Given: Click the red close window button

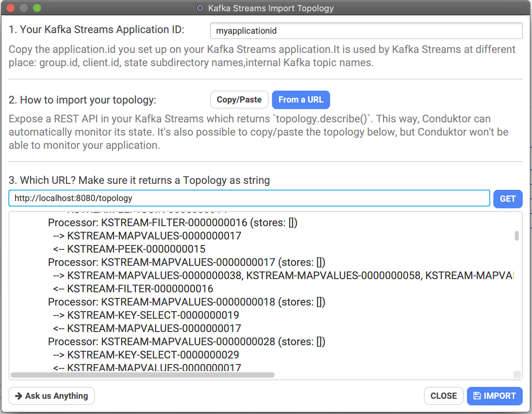Looking at the screenshot, I should (11, 8).
